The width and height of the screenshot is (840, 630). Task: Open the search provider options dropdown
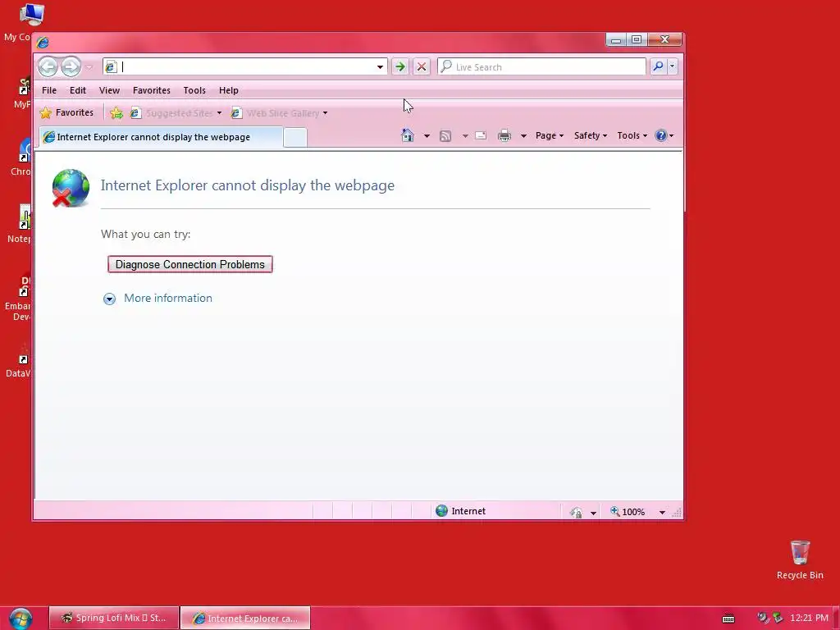[x=673, y=66]
